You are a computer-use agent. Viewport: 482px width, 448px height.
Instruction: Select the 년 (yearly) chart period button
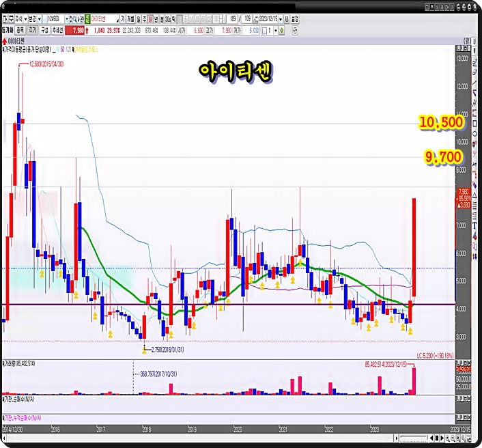point(156,19)
